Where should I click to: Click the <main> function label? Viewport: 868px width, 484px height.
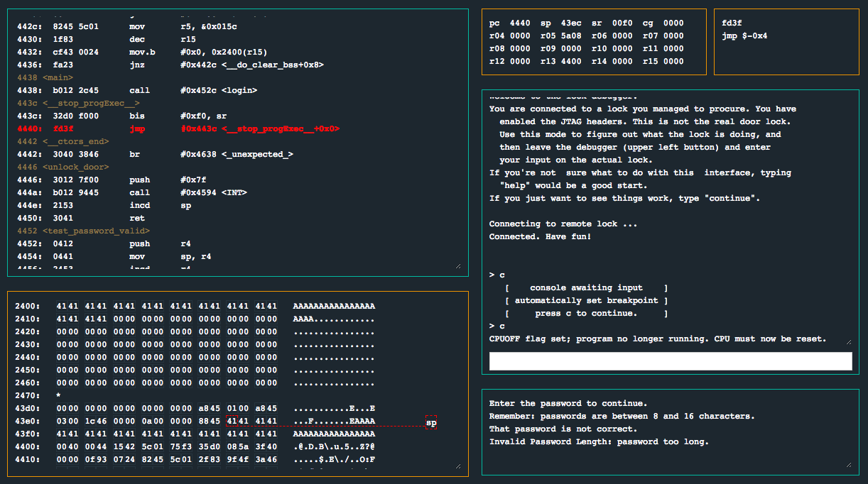pyautogui.click(x=58, y=78)
